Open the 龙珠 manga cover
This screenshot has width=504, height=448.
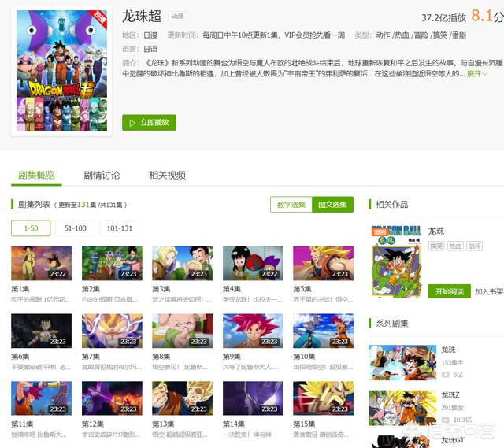[x=396, y=261]
